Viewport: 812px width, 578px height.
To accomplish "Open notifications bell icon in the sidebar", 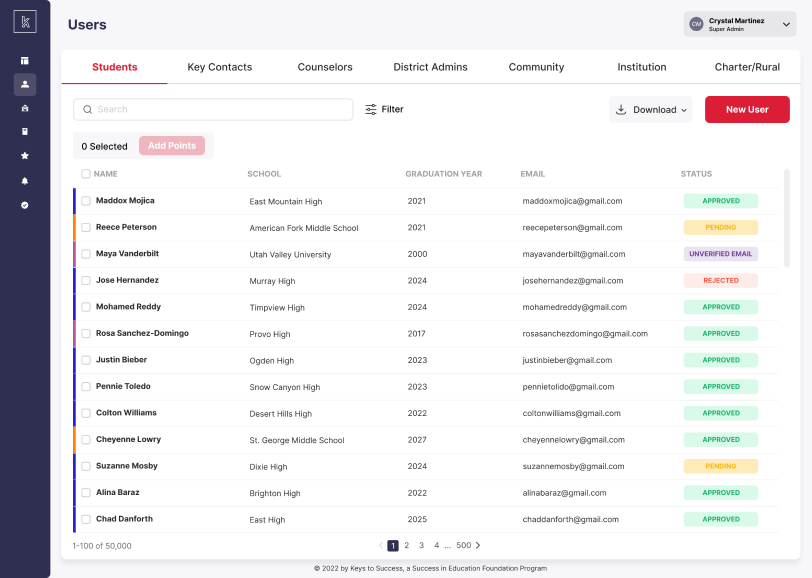I will pyautogui.click(x=24, y=181).
